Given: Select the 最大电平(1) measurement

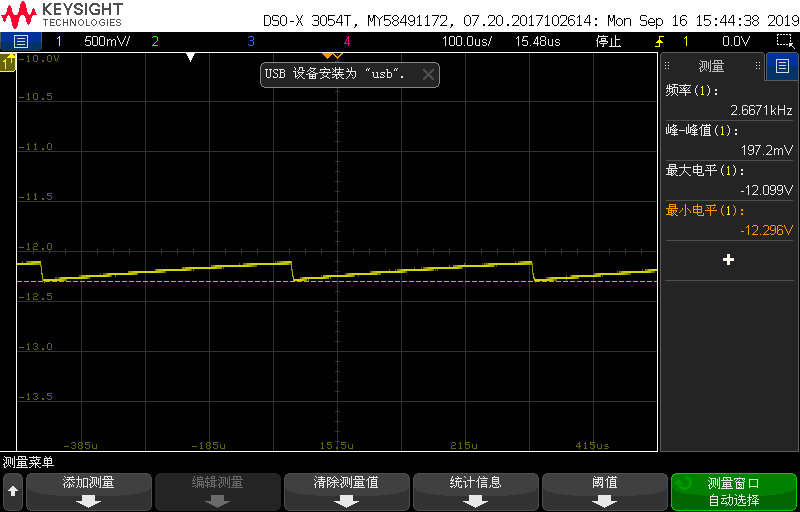Looking at the screenshot, I should coord(729,181).
